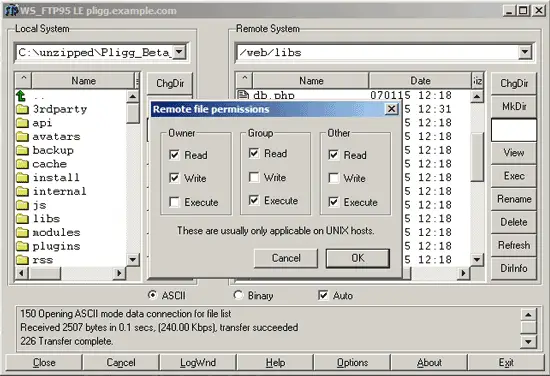Click the up-directory green arrow icon

click(21, 95)
